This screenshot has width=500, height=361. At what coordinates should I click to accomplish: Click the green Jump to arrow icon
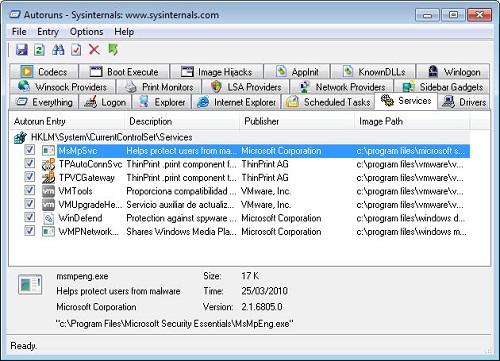coord(113,50)
